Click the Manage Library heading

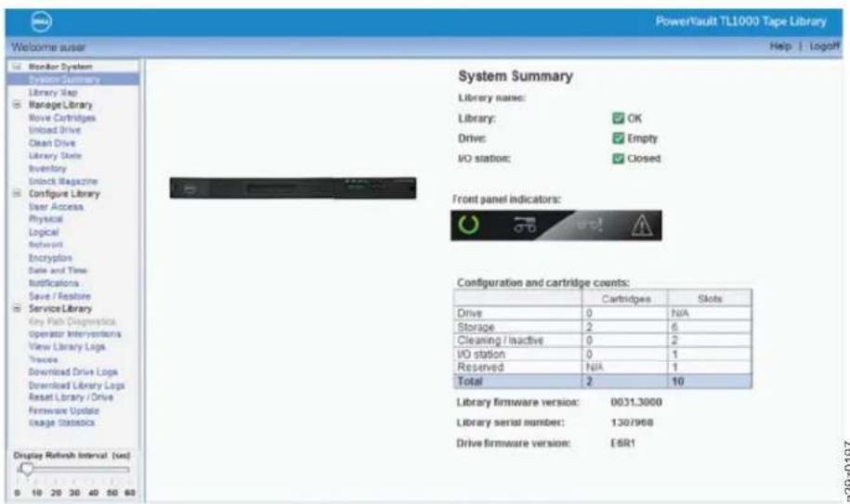coord(60,105)
